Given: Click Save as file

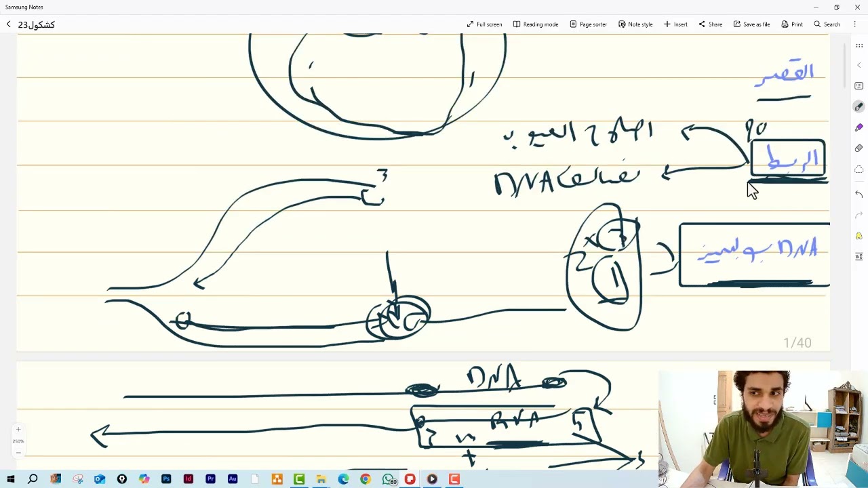Looking at the screenshot, I should (751, 24).
